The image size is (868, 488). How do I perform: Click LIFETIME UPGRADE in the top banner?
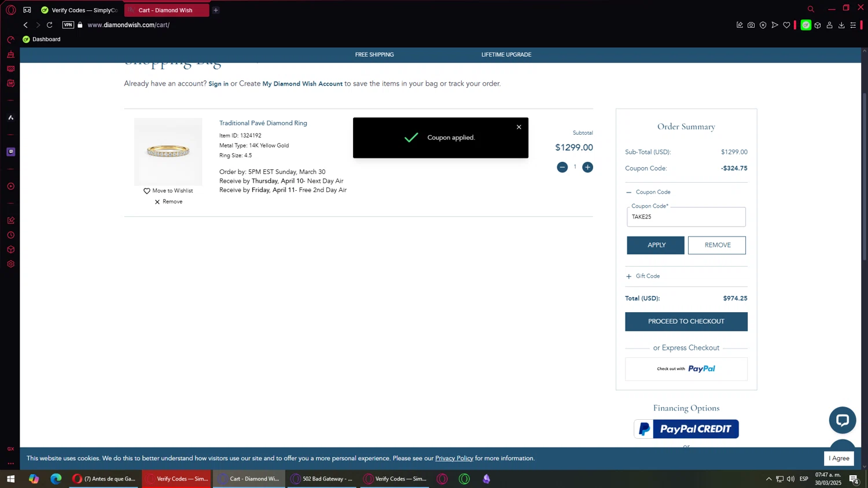(x=506, y=55)
